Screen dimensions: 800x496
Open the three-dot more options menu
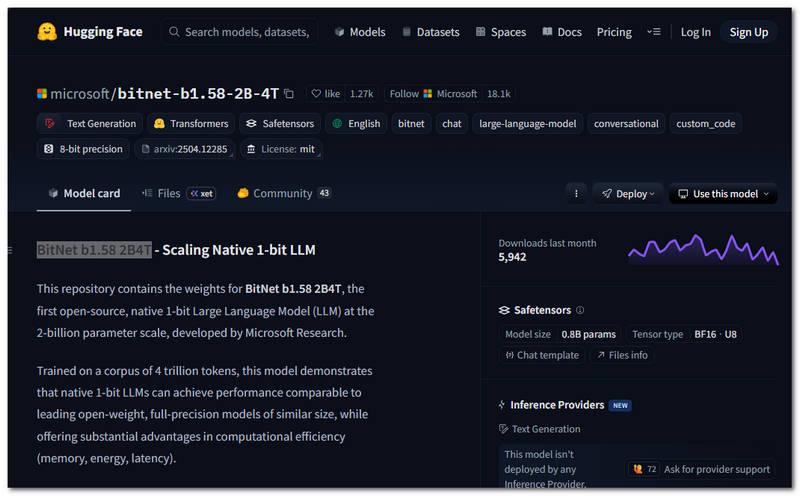point(576,194)
